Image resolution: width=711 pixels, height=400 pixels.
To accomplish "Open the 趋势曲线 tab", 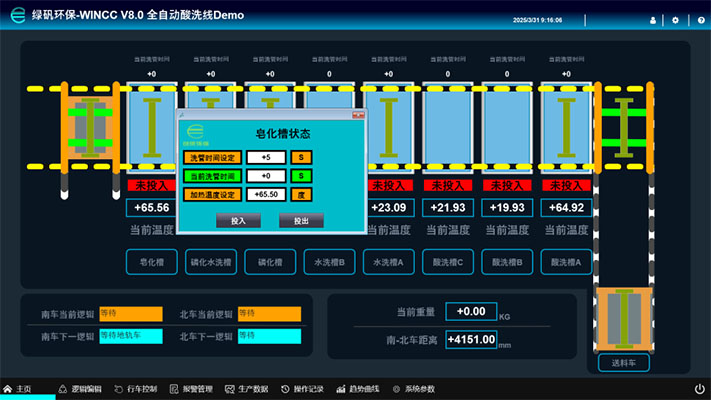I will (357, 388).
